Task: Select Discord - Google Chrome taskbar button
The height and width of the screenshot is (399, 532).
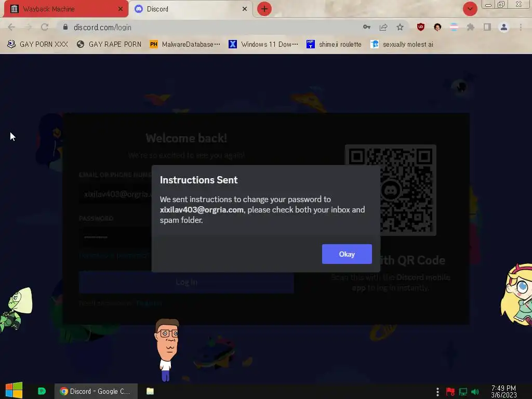Action: click(x=96, y=391)
